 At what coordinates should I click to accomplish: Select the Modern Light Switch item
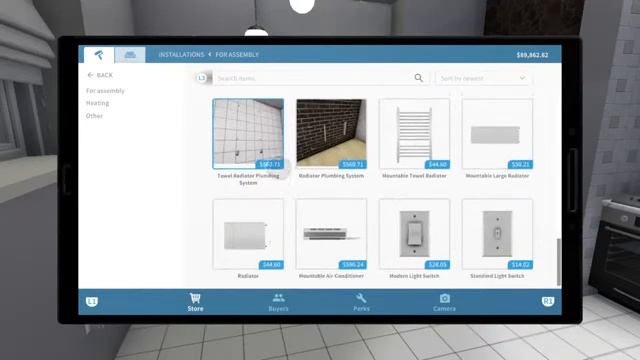tap(414, 234)
